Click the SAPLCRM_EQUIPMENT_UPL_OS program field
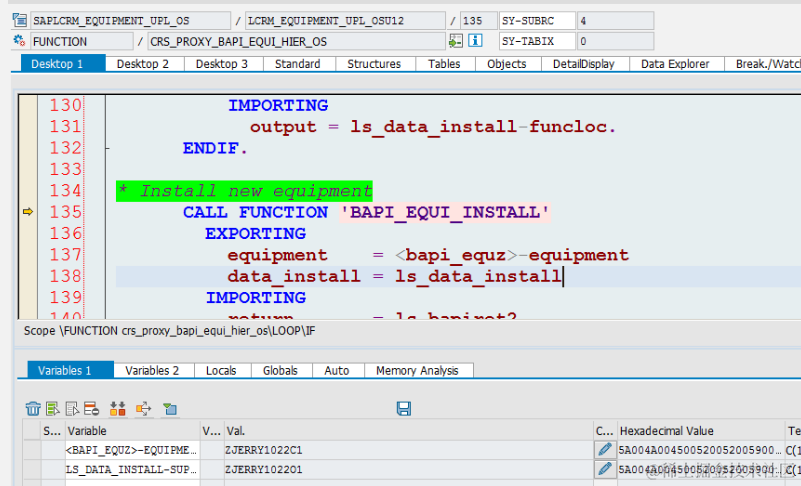 [x=130, y=21]
